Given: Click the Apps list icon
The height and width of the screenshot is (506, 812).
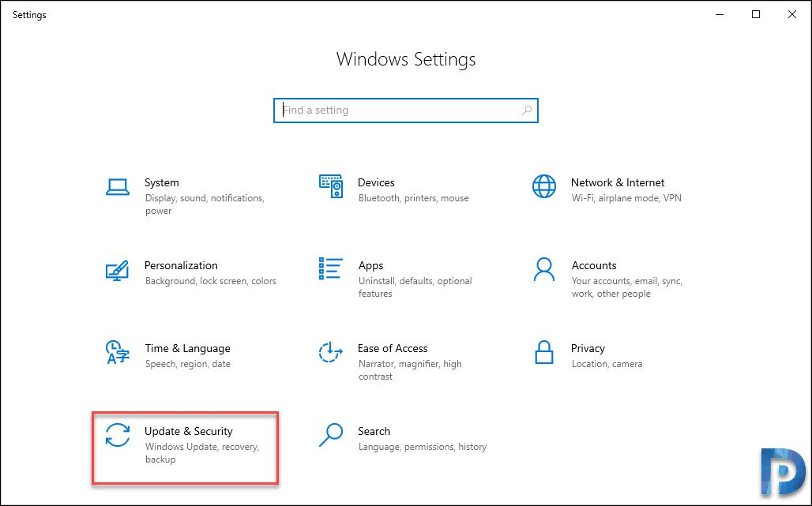Looking at the screenshot, I should click(x=330, y=268).
